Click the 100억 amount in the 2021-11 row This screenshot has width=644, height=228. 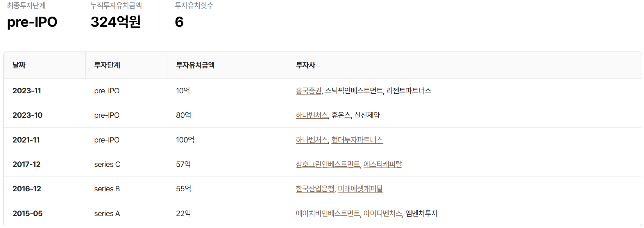[185, 140]
